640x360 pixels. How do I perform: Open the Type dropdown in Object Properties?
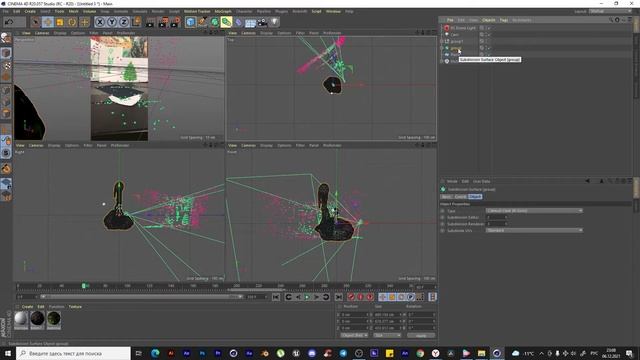(534, 211)
